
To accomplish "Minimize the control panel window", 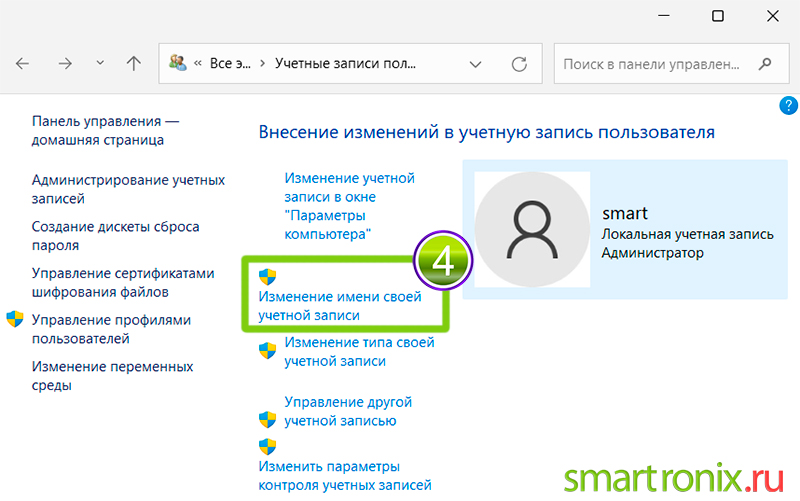I will coord(664,16).
